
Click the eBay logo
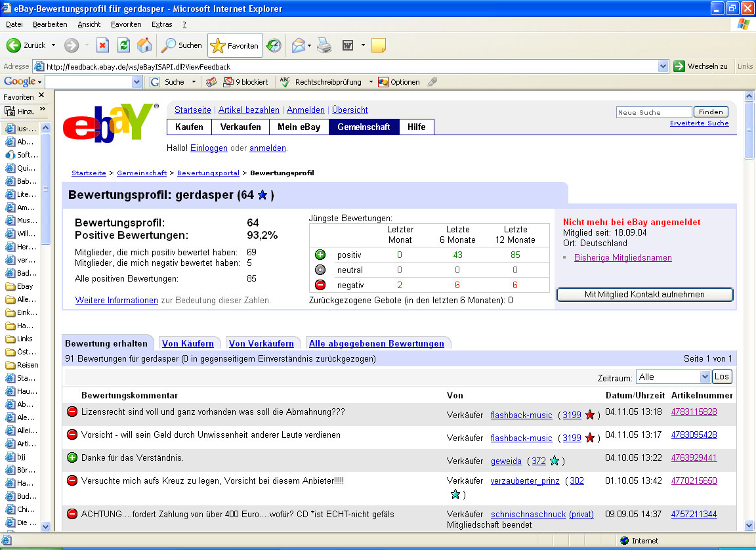[110, 123]
